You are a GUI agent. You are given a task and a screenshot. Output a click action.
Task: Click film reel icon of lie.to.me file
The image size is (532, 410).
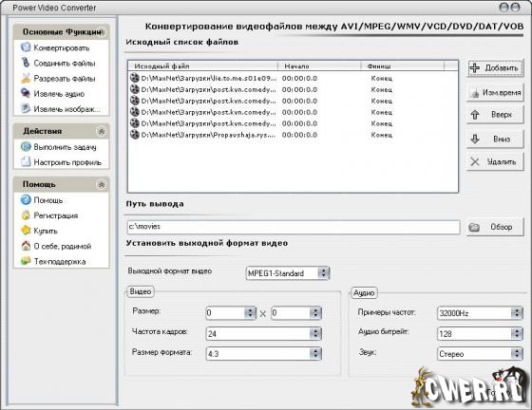coord(135,78)
